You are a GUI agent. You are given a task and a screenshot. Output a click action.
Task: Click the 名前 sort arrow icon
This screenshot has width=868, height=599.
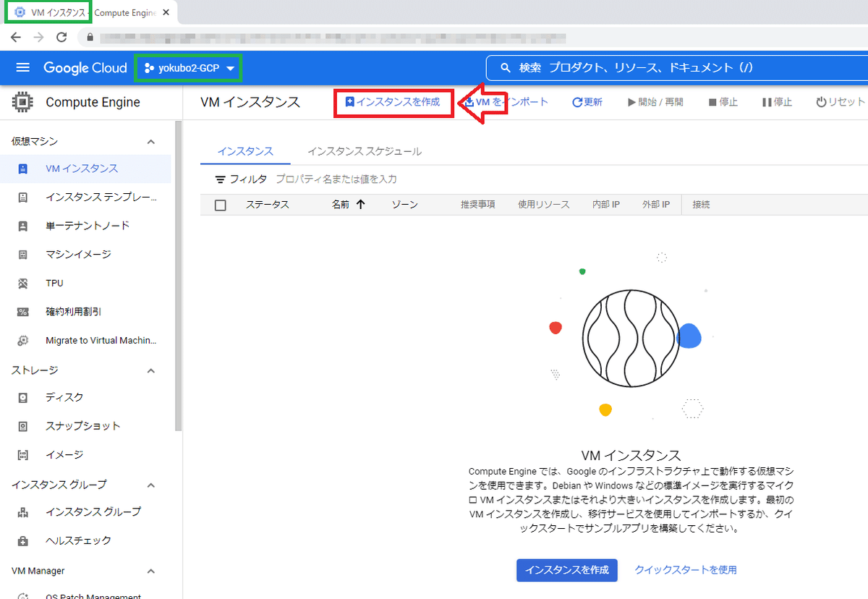tap(360, 205)
